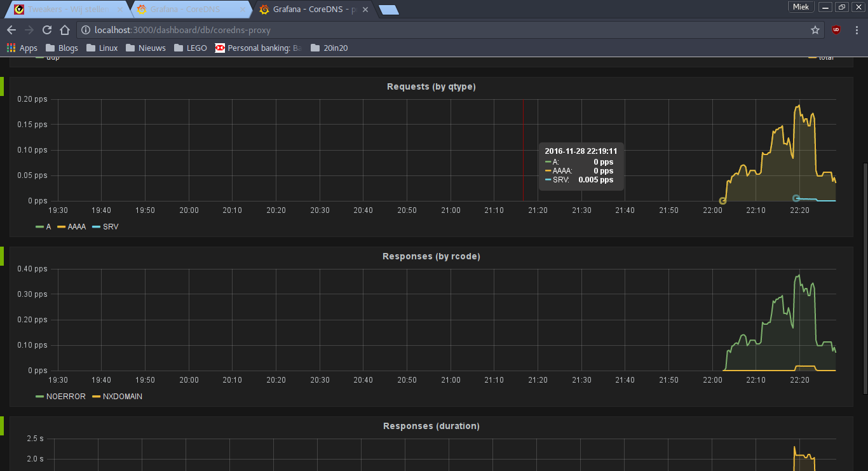Open the 20in20 bookmark folder

click(x=329, y=48)
